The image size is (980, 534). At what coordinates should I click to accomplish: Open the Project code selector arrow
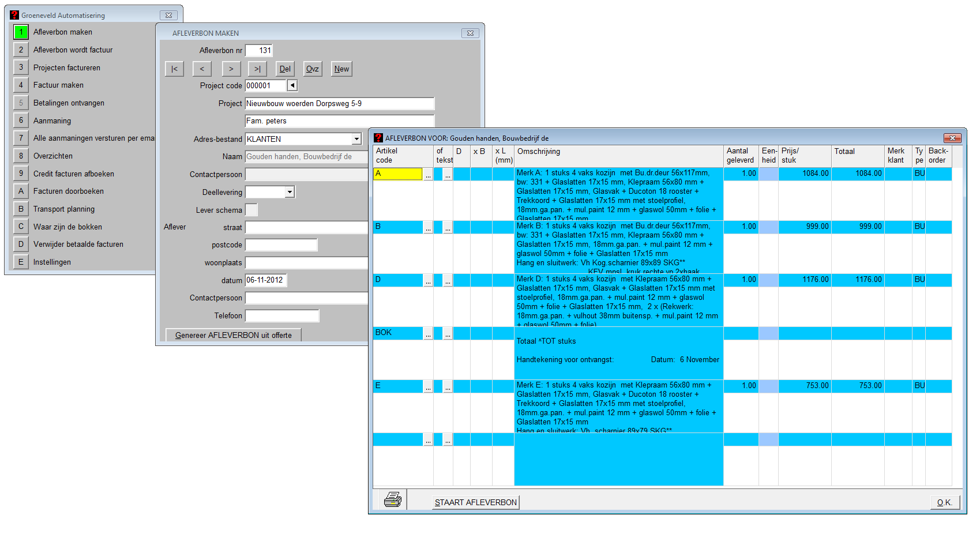tap(292, 86)
